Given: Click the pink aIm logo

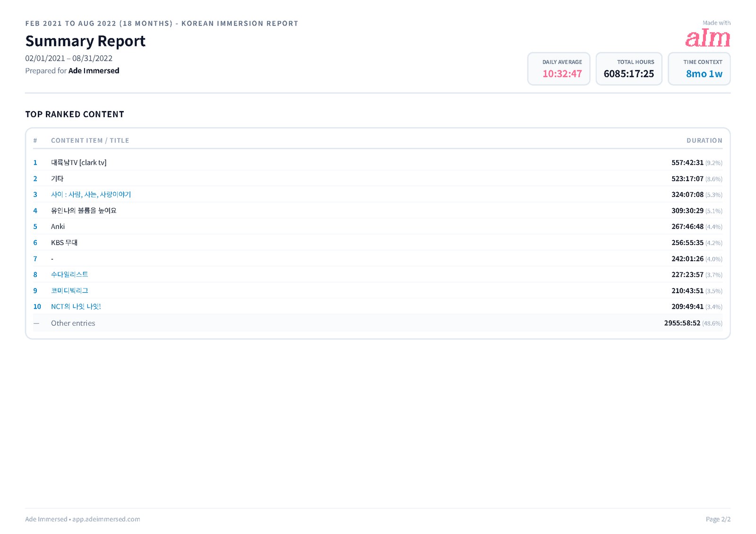Looking at the screenshot, I should 707,38.
